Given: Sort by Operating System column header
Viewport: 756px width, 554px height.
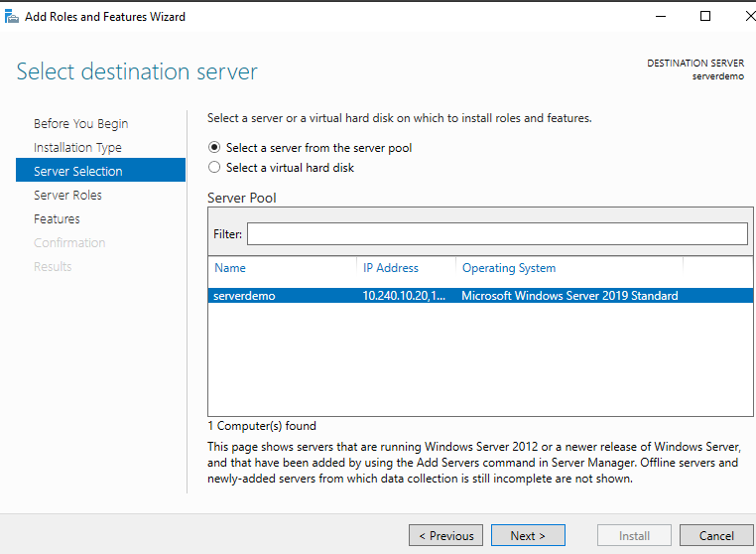Looking at the screenshot, I should 509,268.
